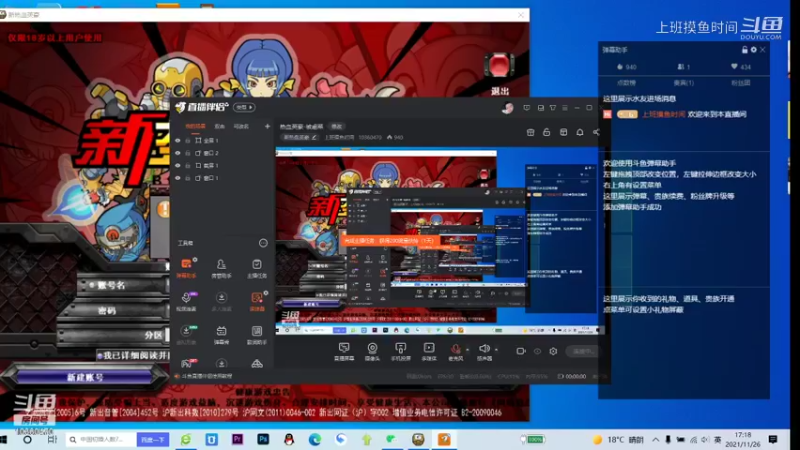Hide the 窗口2 source with its eye icon
Viewport: 800px width, 450px height.
tap(178, 153)
